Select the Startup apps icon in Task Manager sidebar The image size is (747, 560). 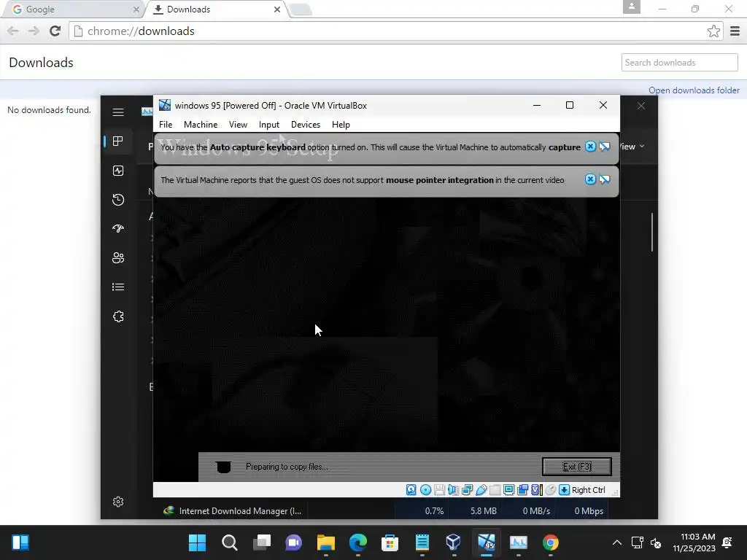pyautogui.click(x=118, y=228)
